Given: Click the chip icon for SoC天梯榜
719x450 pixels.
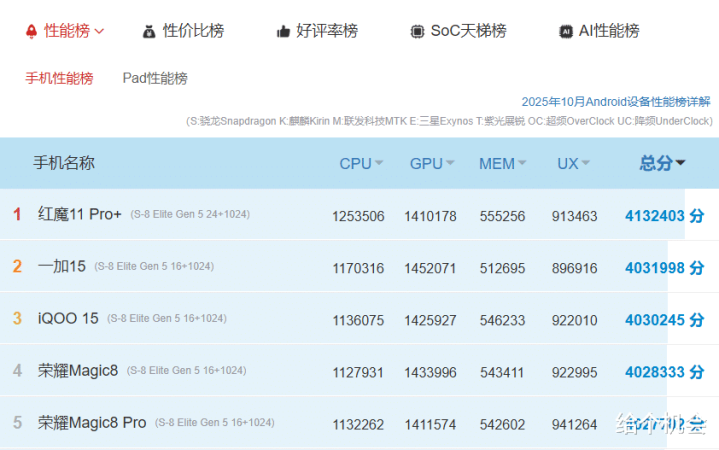Looking at the screenshot, I should click(x=416, y=31).
